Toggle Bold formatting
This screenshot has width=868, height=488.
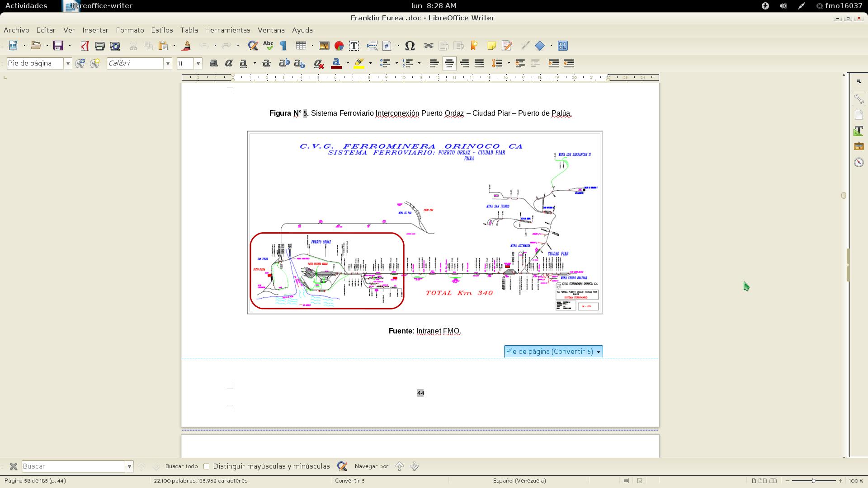[x=213, y=63]
